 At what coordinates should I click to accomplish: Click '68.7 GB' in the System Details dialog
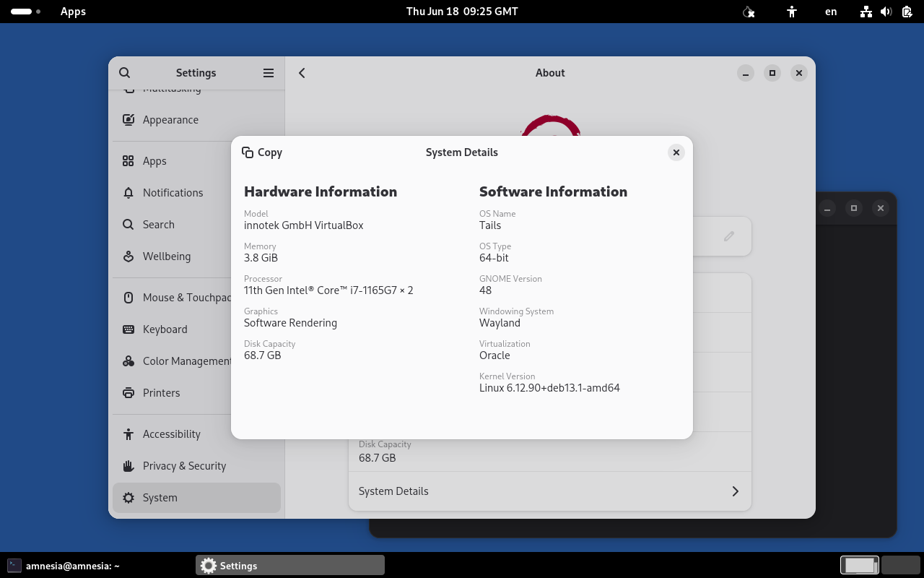(x=263, y=355)
